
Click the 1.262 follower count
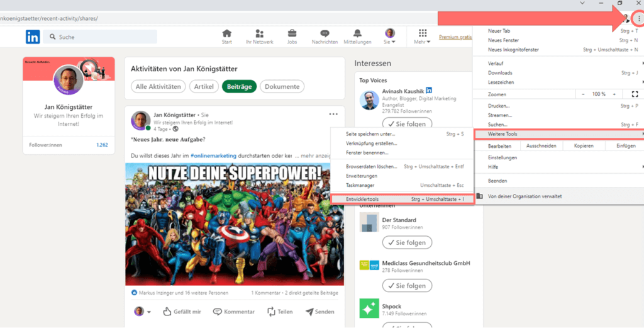point(103,145)
